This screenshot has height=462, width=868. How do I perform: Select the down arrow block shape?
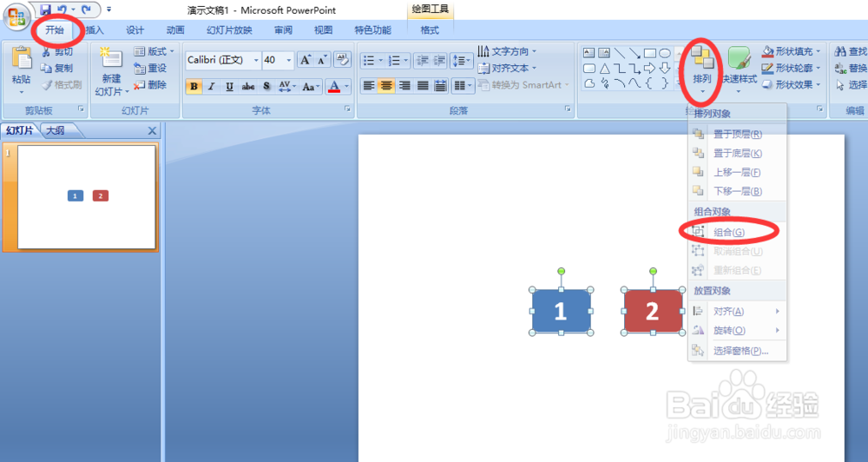tap(665, 69)
